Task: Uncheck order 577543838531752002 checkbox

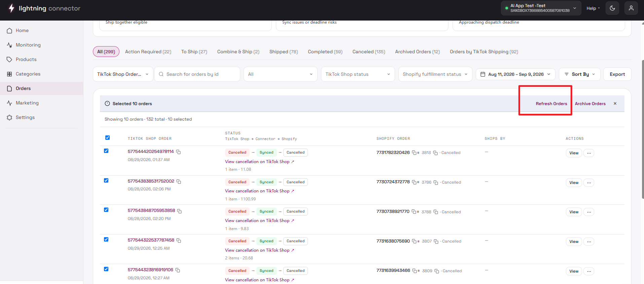Action: point(106,181)
